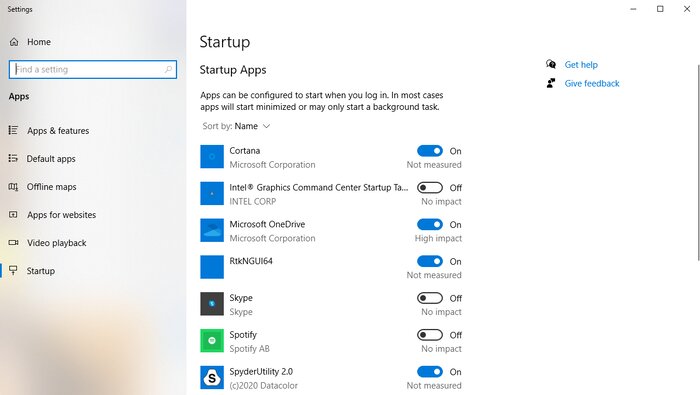Click the Find a setting search box
The width and height of the screenshot is (700, 395).
pyautogui.click(x=93, y=69)
